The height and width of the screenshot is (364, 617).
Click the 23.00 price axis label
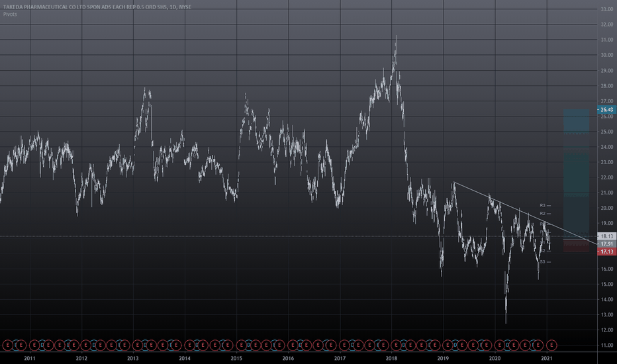pos(607,162)
